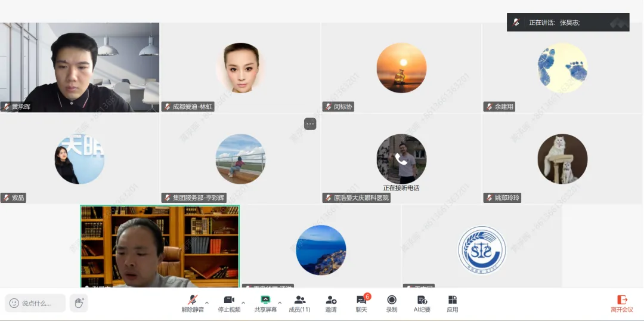
Task: Open the 聊天 chat panel
Action: pyautogui.click(x=361, y=303)
